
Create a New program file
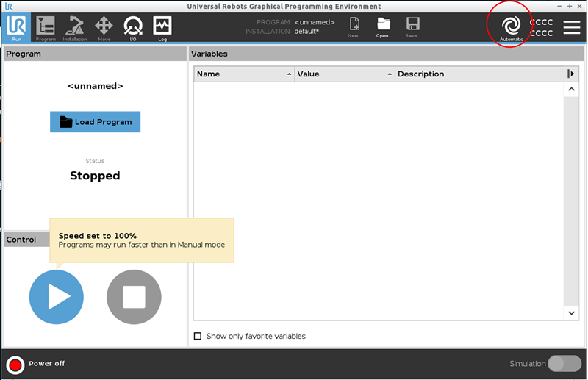coord(354,27)
